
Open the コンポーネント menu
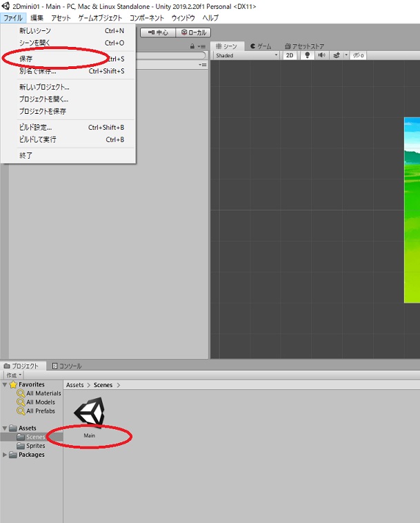tap(147, 18)
